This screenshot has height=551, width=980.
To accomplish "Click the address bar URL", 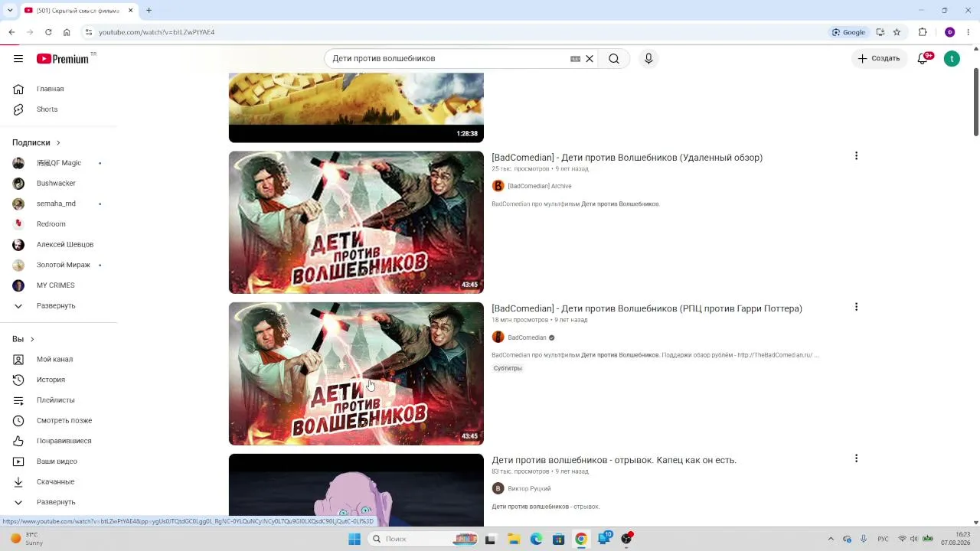I will pos(156,32).
